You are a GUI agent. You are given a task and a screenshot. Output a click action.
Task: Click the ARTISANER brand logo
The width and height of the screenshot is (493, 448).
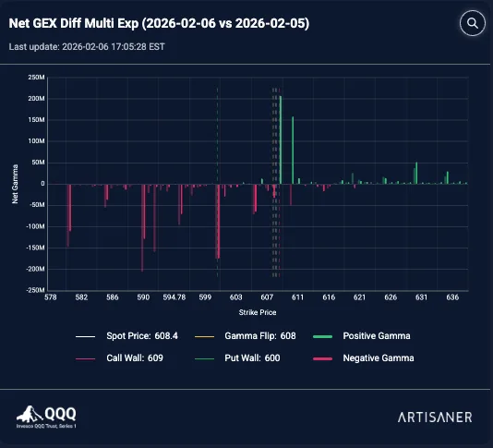pyautogui.click(x=435, y=418)
